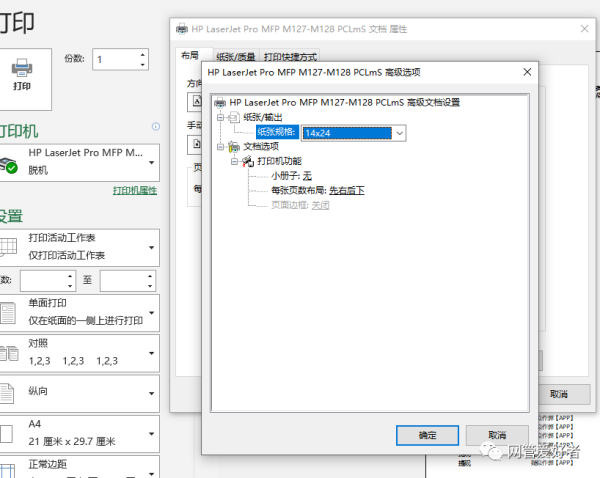Switch to the 纸张/质量 tab
The image size is (600, 478).
coord(236,57)
